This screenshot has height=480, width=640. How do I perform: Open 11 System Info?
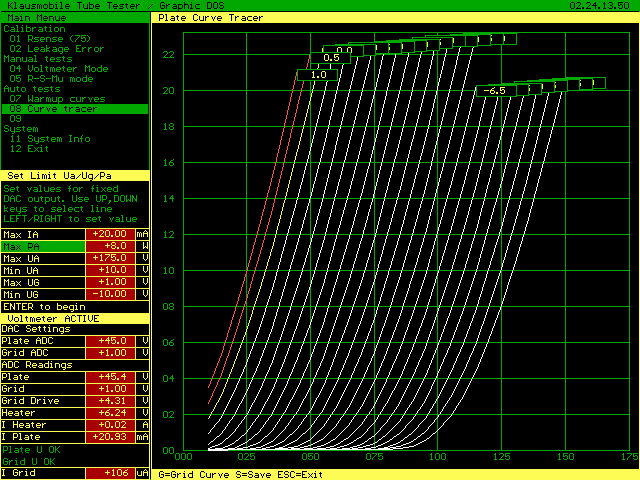[50, 139]
